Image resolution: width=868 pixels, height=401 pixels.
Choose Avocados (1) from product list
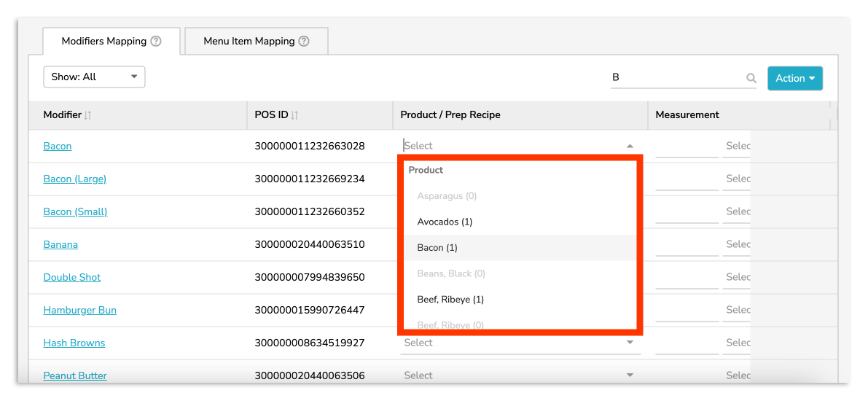(x=445, y=222)
